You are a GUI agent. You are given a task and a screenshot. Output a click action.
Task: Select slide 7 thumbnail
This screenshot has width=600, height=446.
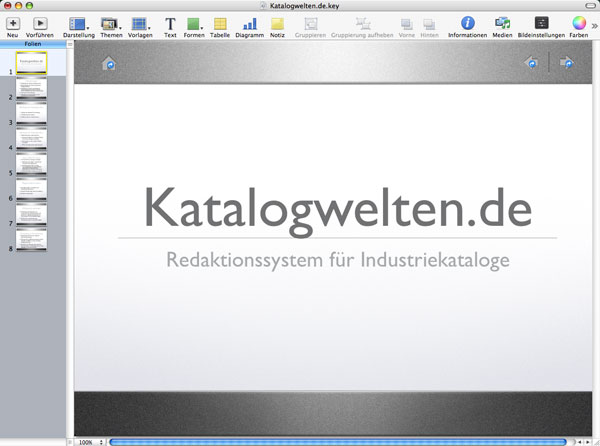click(x=31, y=214)
